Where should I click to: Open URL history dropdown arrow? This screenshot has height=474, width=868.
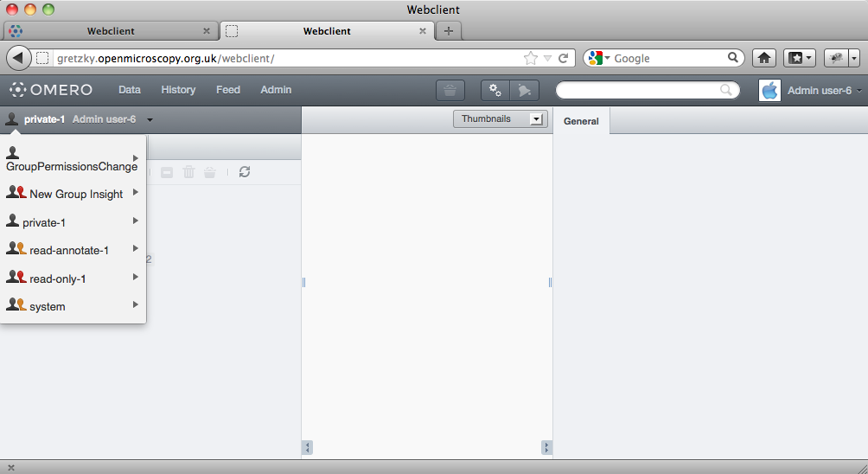click(547, 58)
